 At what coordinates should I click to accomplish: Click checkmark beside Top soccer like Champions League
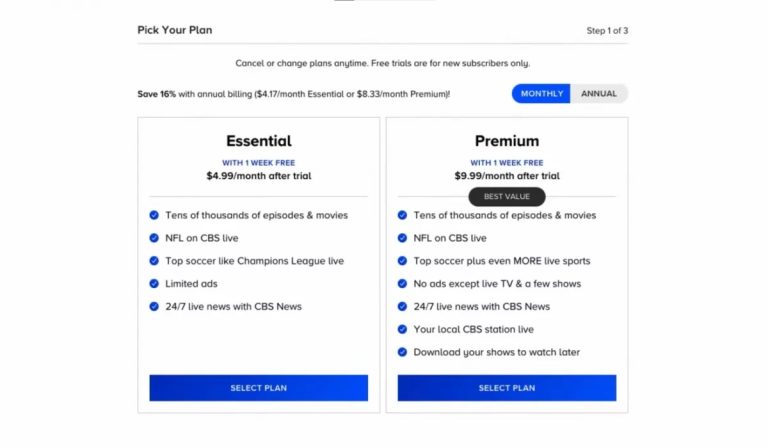[x=154, y=261]
